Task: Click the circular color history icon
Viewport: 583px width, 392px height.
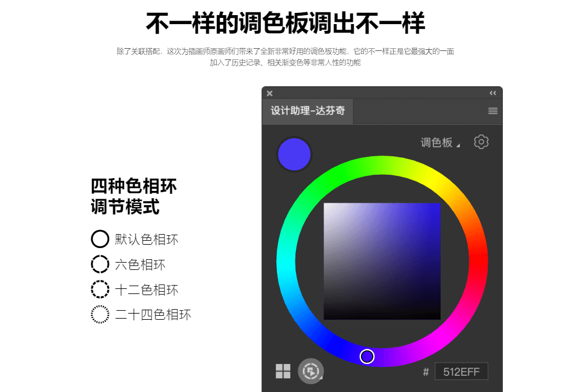Action: pos(311,371)
